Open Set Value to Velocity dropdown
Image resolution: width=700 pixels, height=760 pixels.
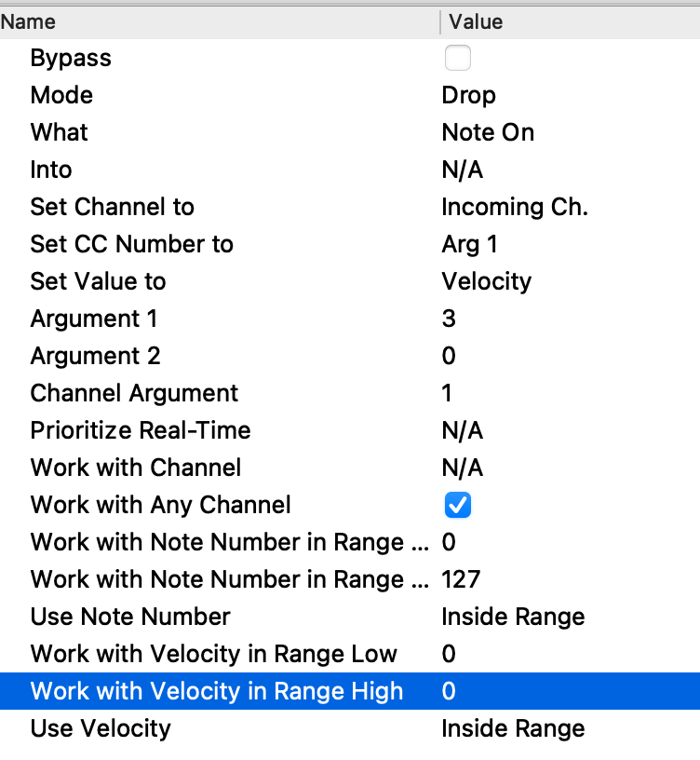(486, 281)
